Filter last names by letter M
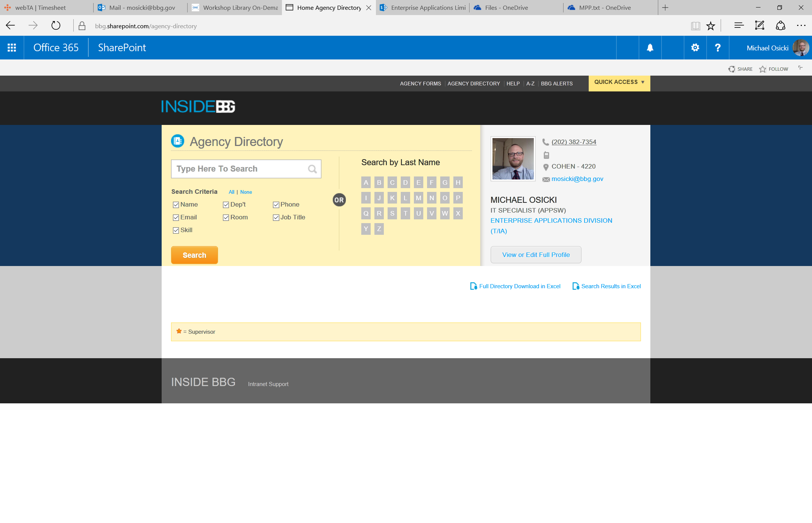Image resolution: width=812 pixels, height=523 pixels. [418, 198]
